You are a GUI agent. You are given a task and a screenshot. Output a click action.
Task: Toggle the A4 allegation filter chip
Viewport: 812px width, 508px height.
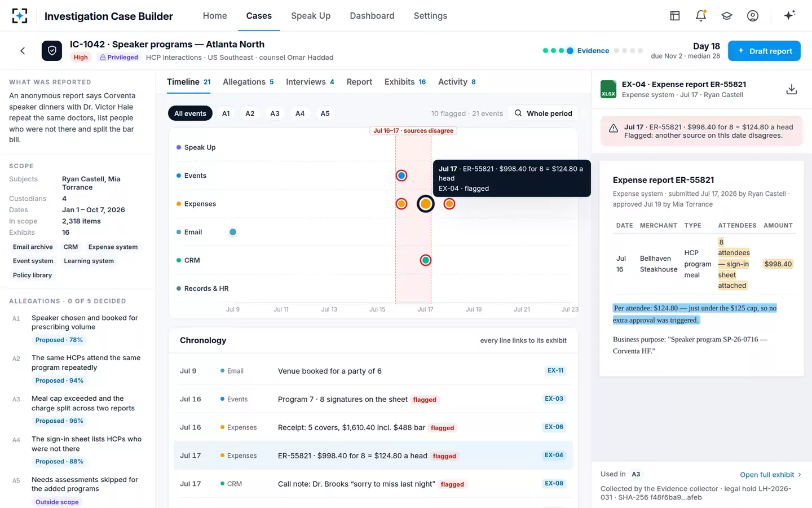[x=300, y=113]
